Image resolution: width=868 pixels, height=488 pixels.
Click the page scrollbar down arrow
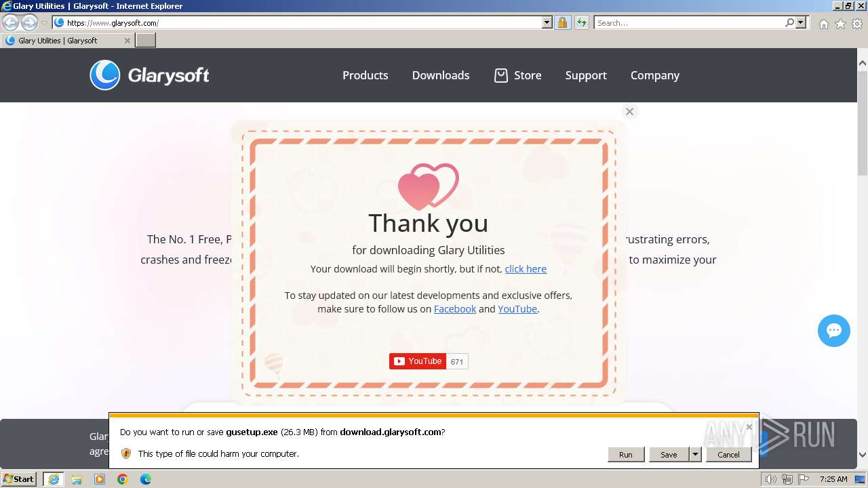click(x=863, y=455)
